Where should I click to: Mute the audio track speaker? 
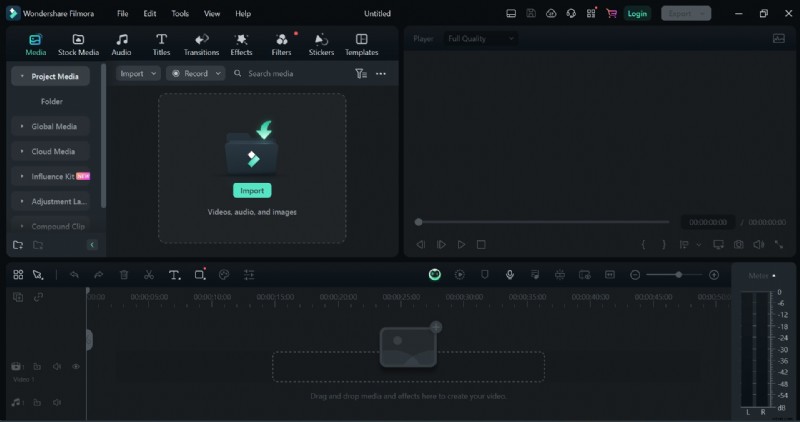[x=57, y=402]
